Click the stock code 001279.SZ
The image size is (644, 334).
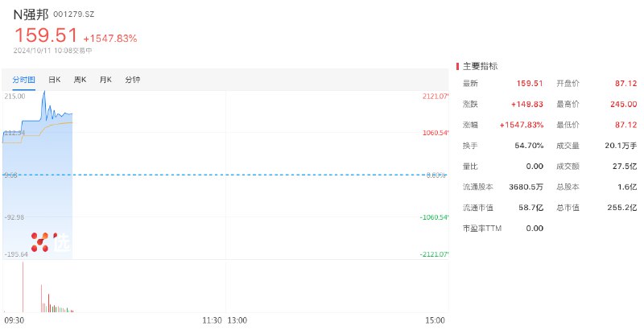point(73,14)
